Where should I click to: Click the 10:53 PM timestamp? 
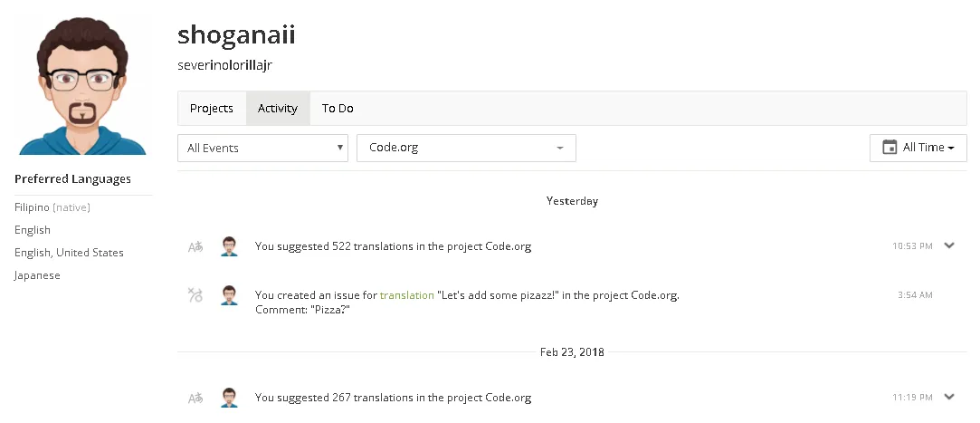coord(912,245)
